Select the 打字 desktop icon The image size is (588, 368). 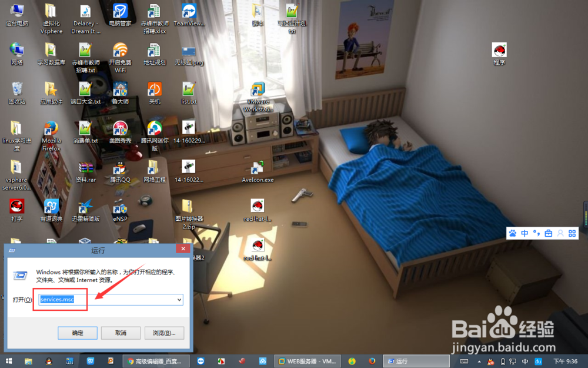pyautogui.click(x=17, y=210)
